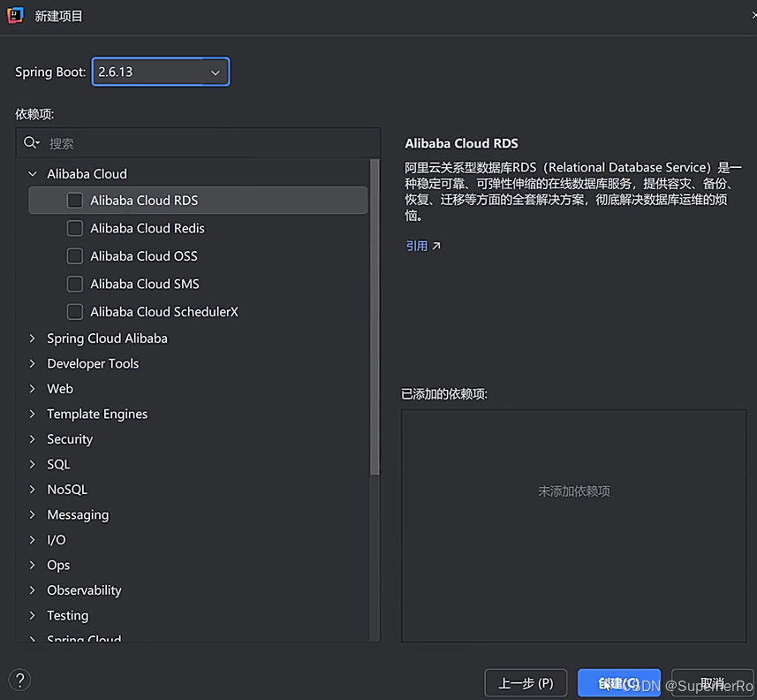The image size is (757, 700).
Task: Expand the Template Engines category
Action: point(33,414)
